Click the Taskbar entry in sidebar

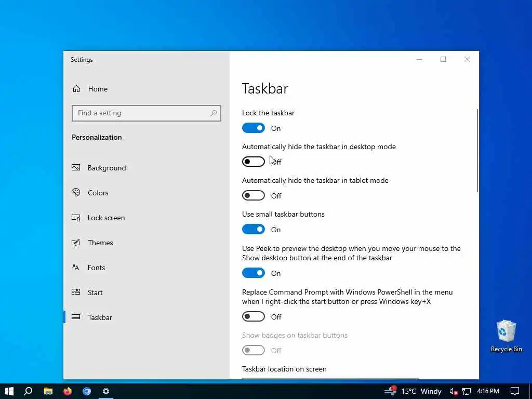tap(100, 317)
